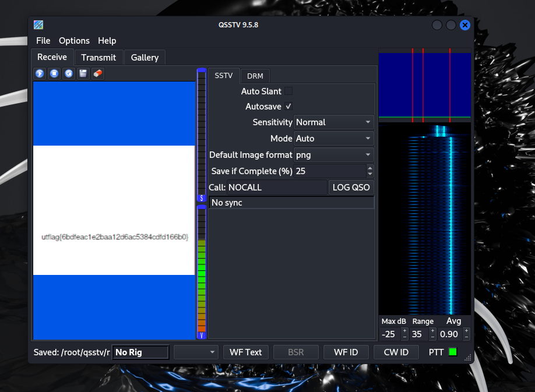
Task: Stop receiving with the stop icon
Action: pos(54,73)
